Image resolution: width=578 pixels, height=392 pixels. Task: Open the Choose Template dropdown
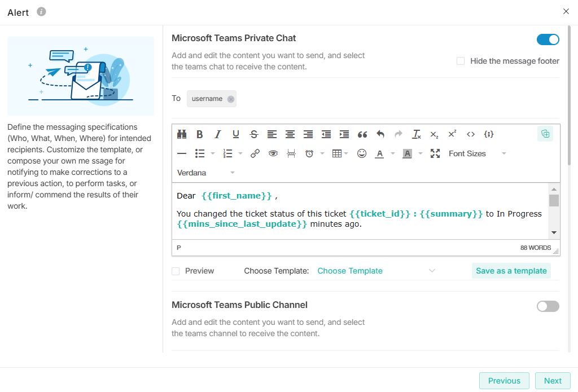(x=376, y=271)
